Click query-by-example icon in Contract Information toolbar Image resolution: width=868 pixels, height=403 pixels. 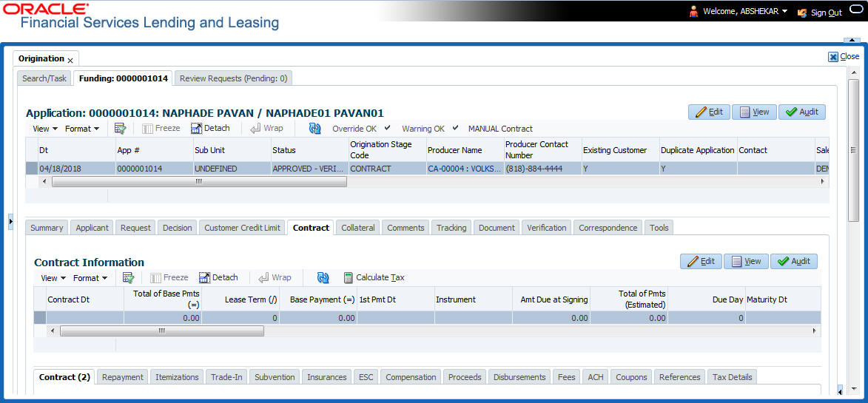click(129, 277)
